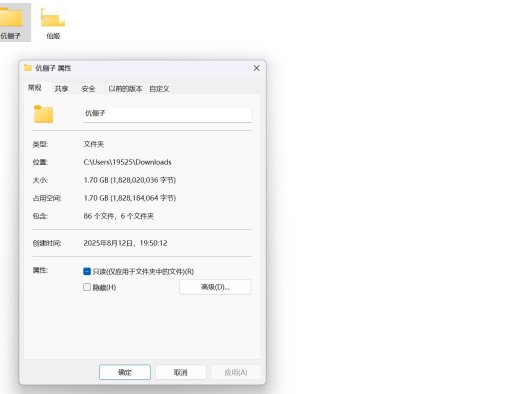Click the size-on-disk value 1,828,184,064 字节

[129, 198]
